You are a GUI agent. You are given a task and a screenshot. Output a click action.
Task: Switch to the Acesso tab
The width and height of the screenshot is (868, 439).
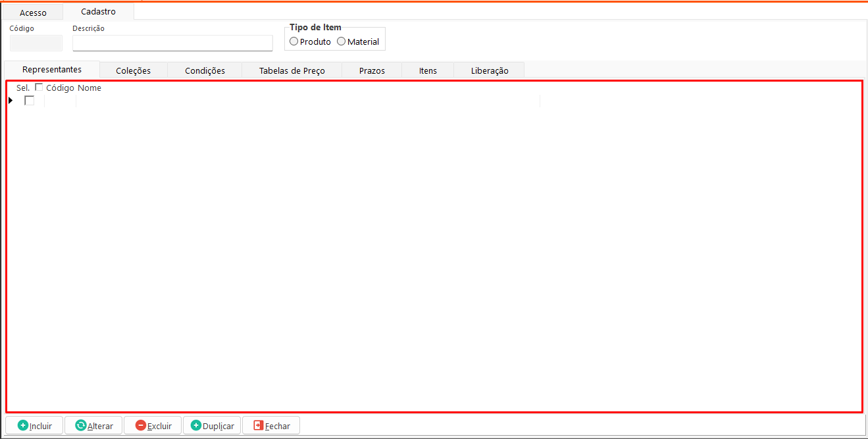33,13
